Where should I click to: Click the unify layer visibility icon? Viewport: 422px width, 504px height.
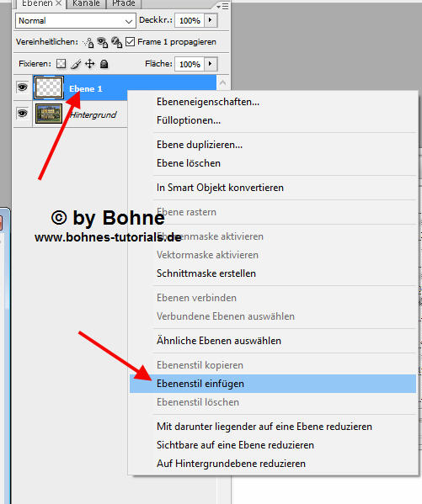point(103,42)
